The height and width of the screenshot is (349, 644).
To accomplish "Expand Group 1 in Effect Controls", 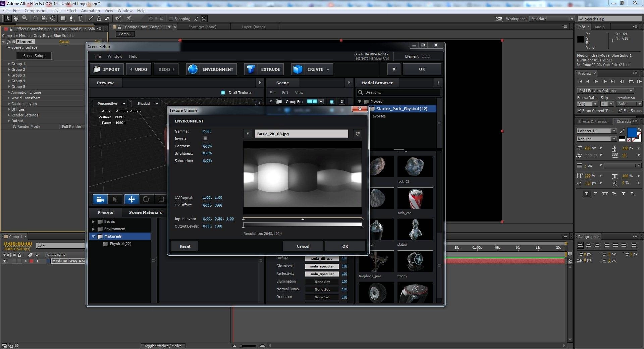I will (x=9, y=64).
